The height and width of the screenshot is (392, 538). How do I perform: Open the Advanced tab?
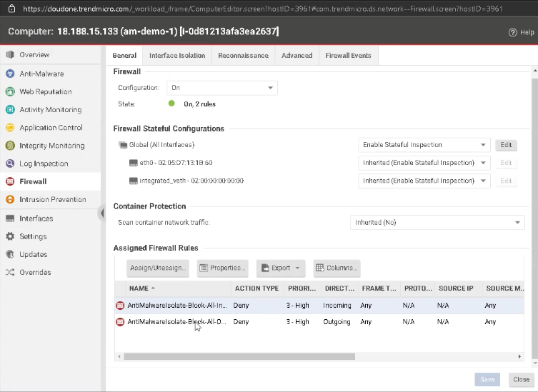point(297,55)
